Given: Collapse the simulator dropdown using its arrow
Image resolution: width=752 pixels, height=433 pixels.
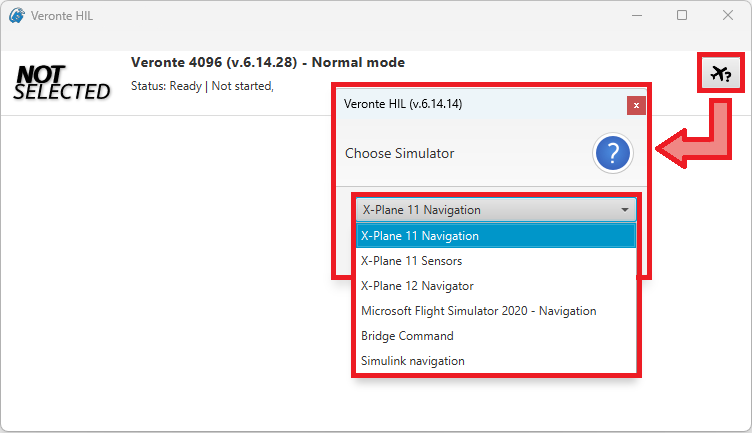Looking at the screenshot, I should (625, 210).
